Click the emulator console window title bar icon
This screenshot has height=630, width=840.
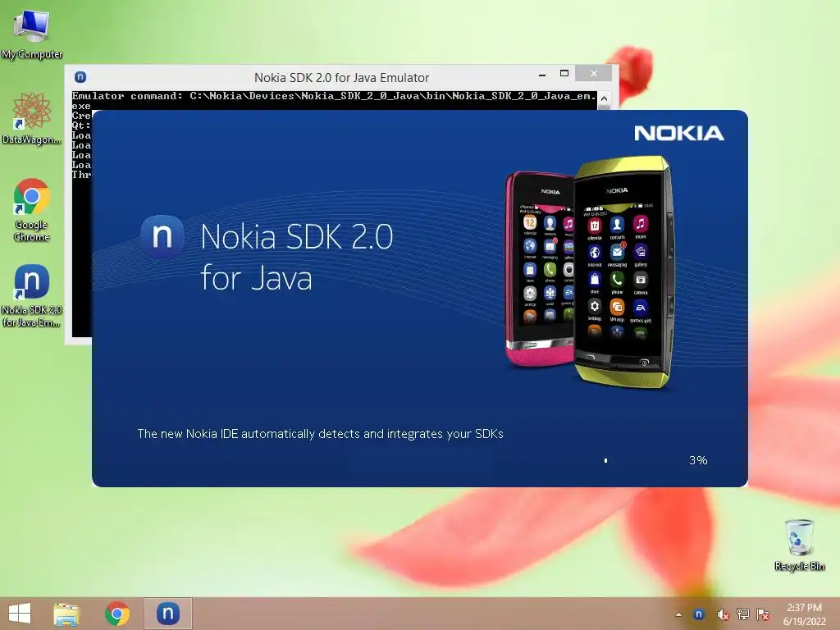tap(80, 77)
